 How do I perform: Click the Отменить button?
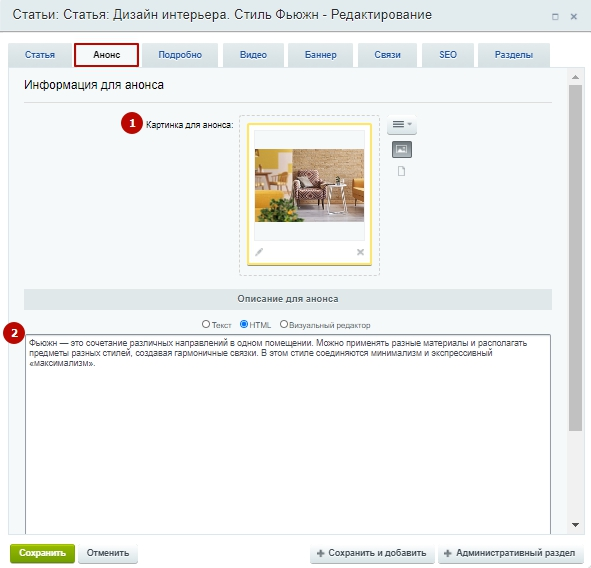108,553
